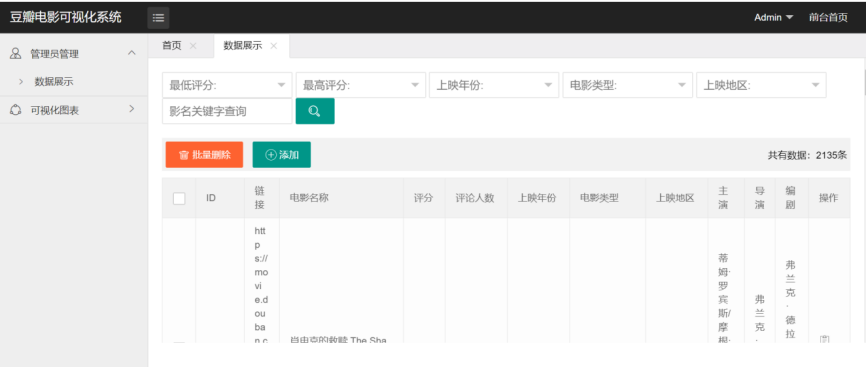Click the operation icon in the first movie row
Viewport: 867px width, 367px height.
click(824, 339)
